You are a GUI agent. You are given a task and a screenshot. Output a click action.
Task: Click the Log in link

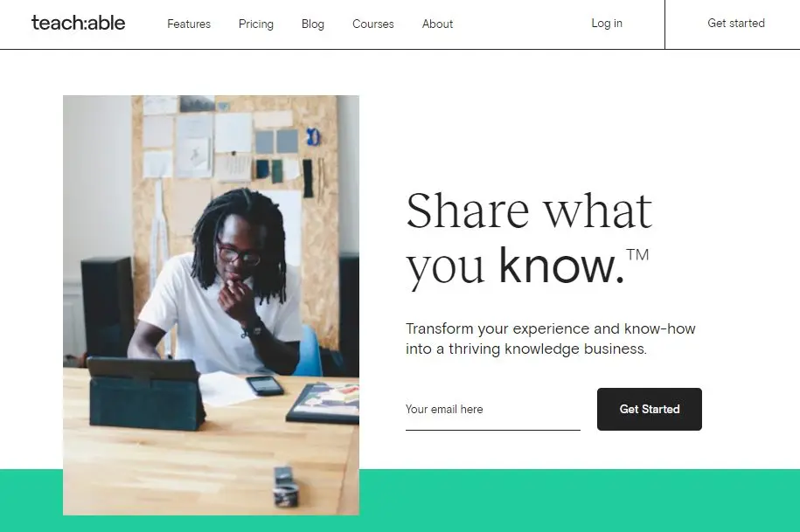[x=607, y=24]
